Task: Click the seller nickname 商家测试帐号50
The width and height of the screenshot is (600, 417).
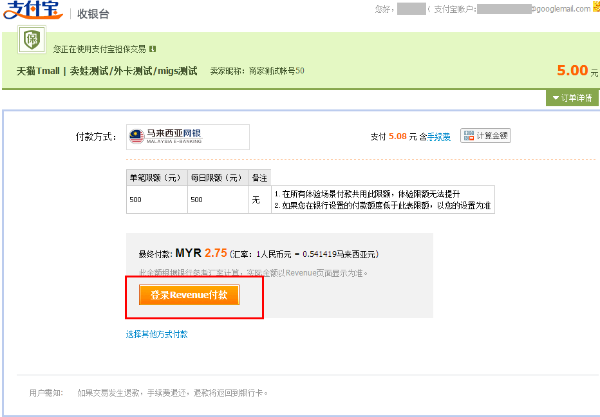Action: [276, 71]
